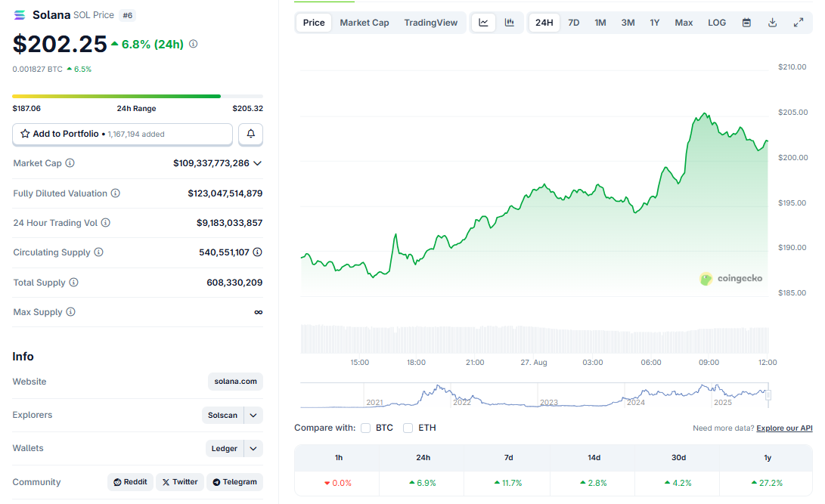825x504 pixels.
Task: Toggle LOG scale on the chart
Action: coord(717,23)
